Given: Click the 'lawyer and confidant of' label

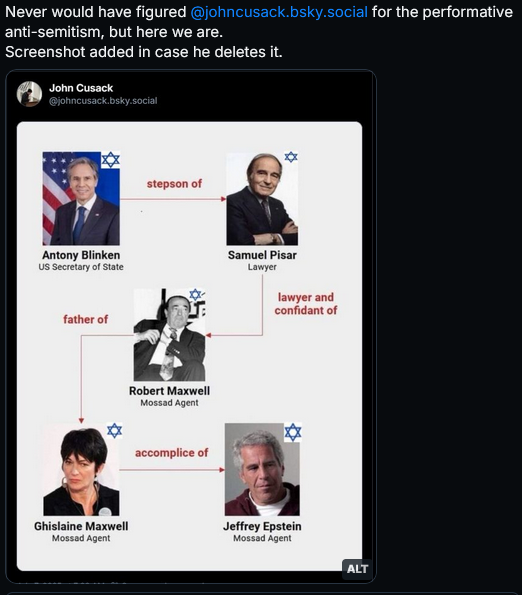Looking at the screenshot, I should click(306, 304).
